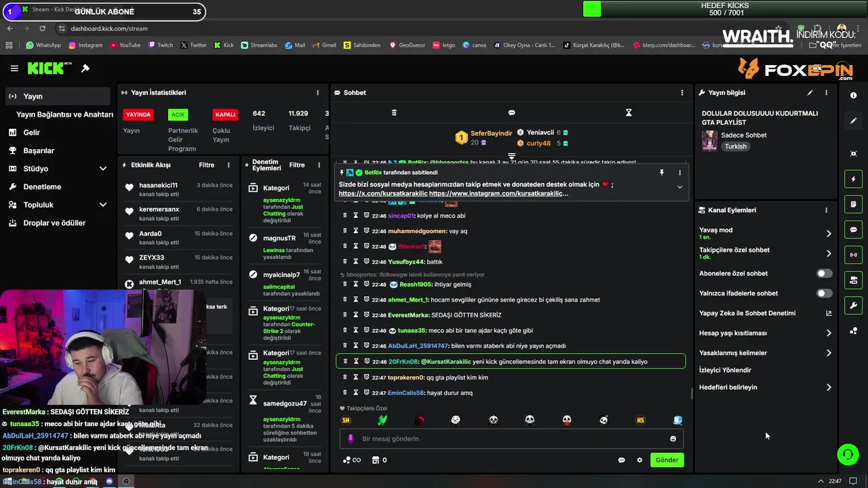868x488 pixels.
Task: Open Filtre in Denetim Eylemleri panel
Action: click(x=297, y=165)
